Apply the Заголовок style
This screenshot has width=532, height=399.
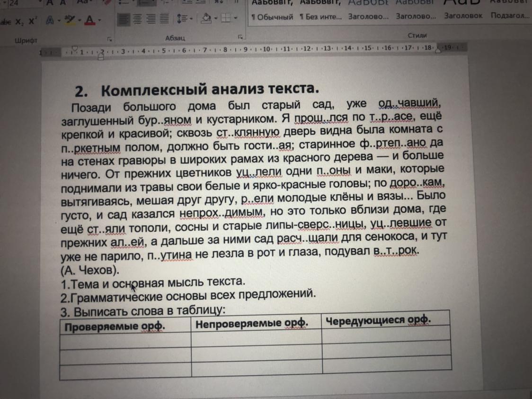pos(463,16)
